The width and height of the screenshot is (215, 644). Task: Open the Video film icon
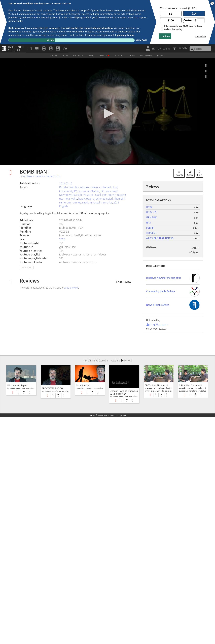tap(44, 48)
